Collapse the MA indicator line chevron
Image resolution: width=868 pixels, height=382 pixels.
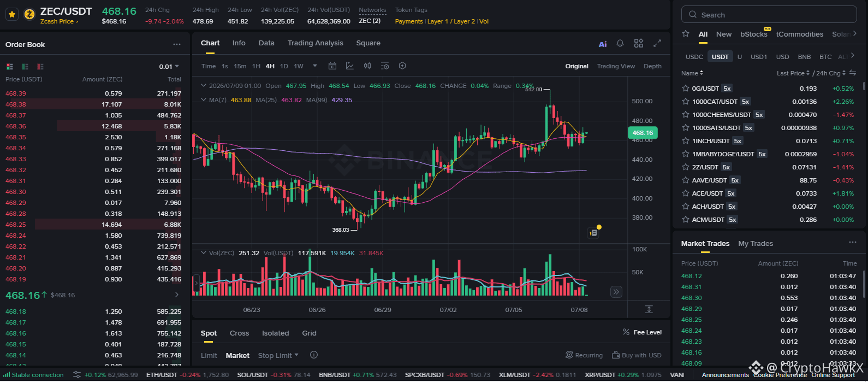coord(204,100)
